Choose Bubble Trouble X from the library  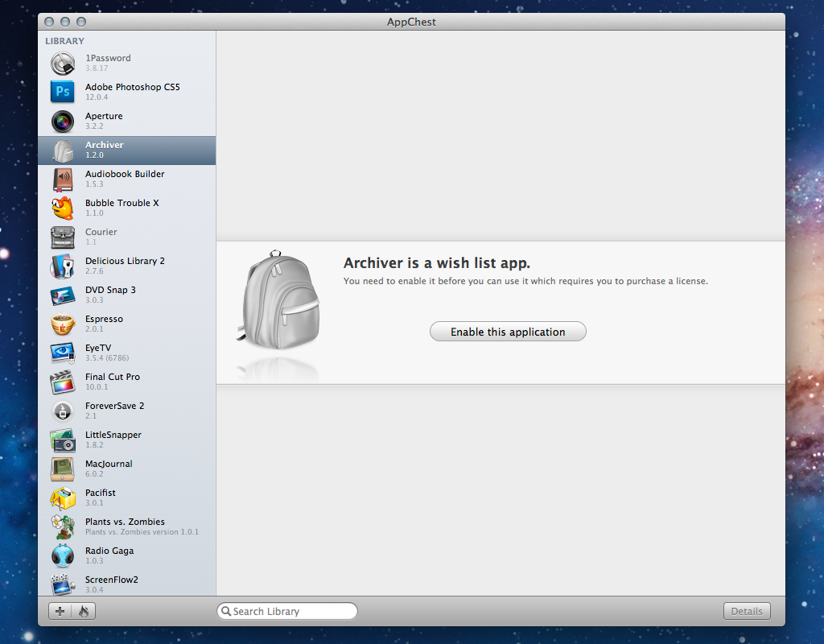point(126,208)
